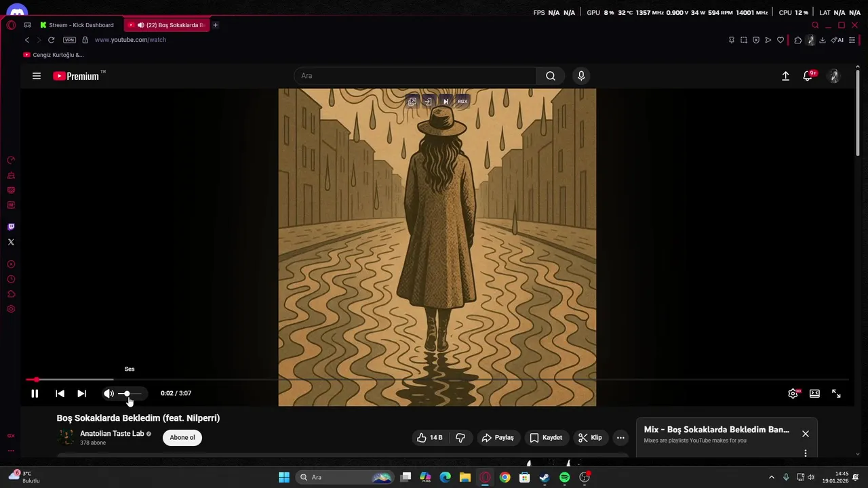
Task: Mute the video with speaker icon
Action: tap(108, 393)
